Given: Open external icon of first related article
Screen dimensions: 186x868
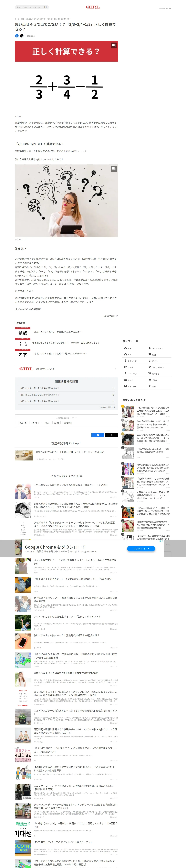Looking at the screenshot, I should pyautogui.click(x=113, y=388).
